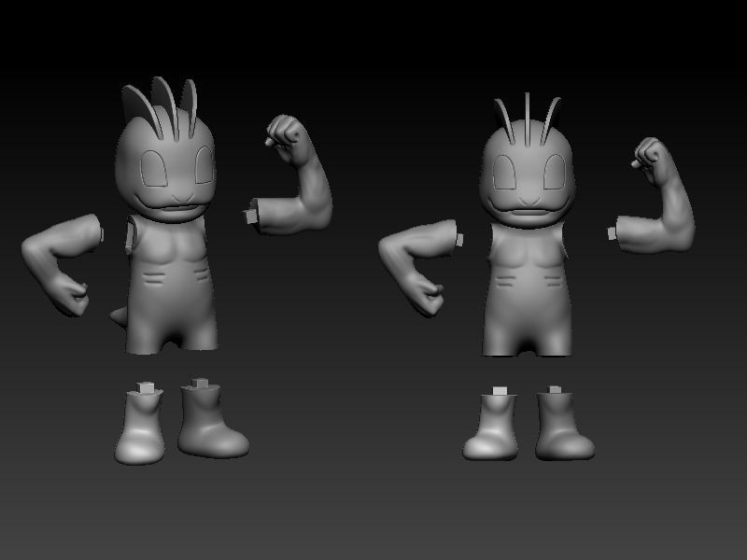Click the torso of the front-facing figure
This screenshot has width=747, height=560.
click(528, 290)
